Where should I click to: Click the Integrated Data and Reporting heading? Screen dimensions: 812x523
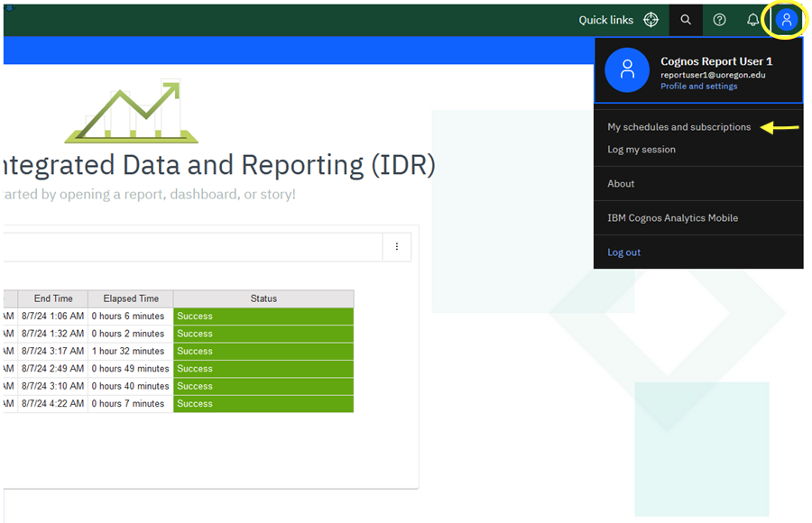coord(218,165)
